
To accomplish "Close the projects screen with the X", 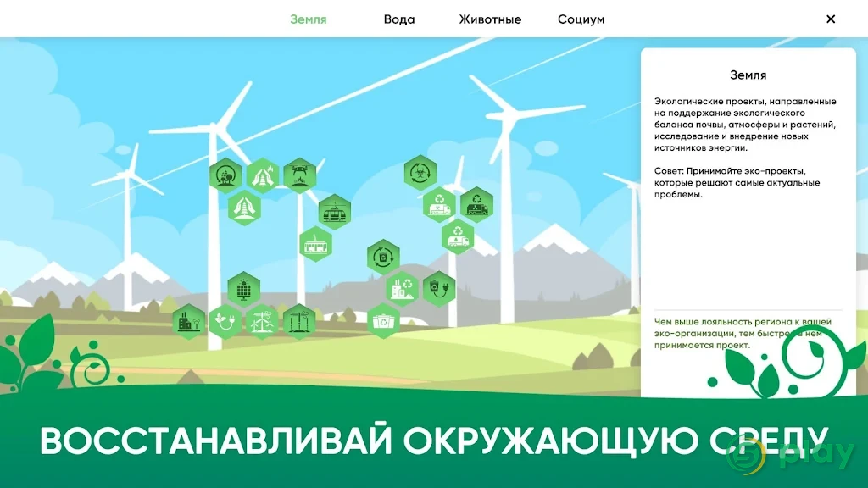I will [831, 19].
